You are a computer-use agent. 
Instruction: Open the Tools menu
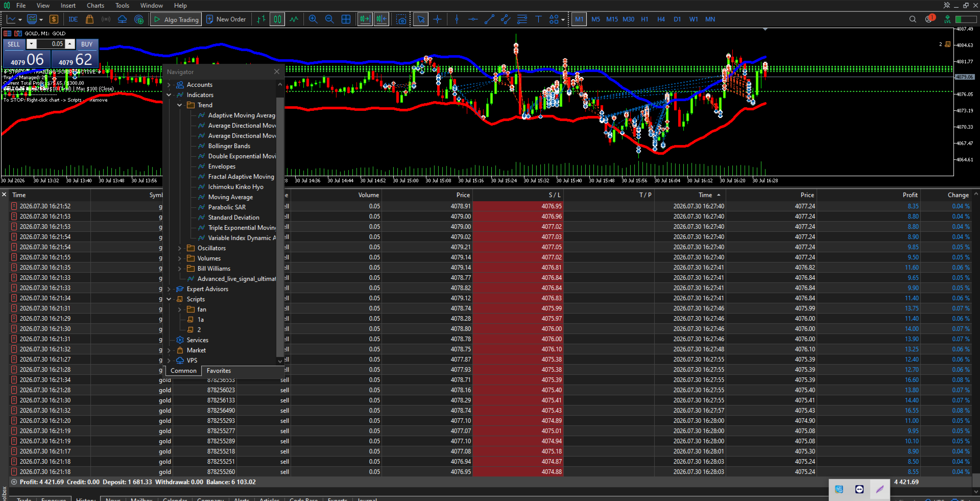(123, 6)
